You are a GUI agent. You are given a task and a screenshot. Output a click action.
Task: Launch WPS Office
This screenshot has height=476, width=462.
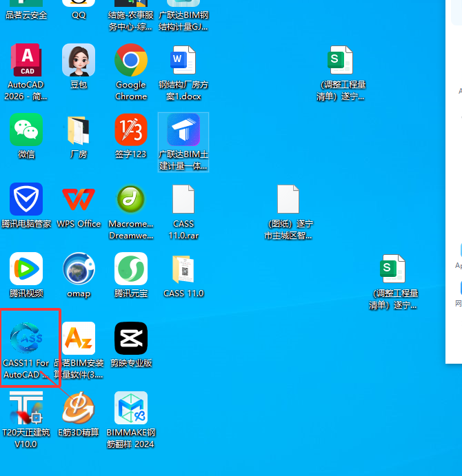tap(79, 199)
